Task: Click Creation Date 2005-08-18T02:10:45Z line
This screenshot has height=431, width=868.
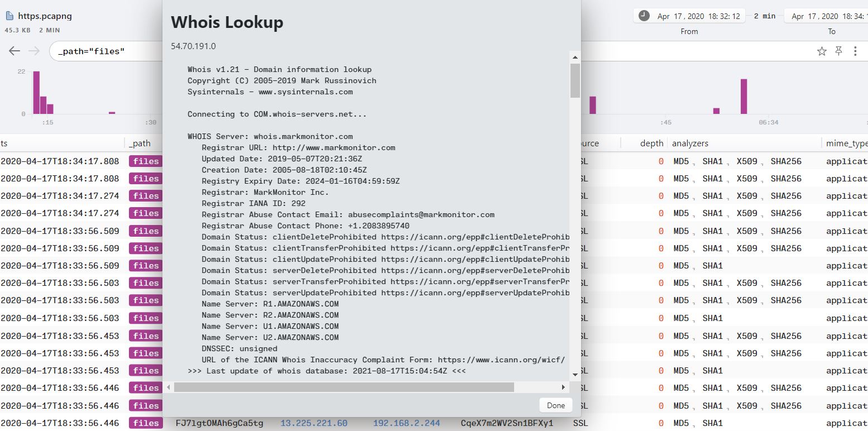Action: pyautogui.click(x=284, y=170)
